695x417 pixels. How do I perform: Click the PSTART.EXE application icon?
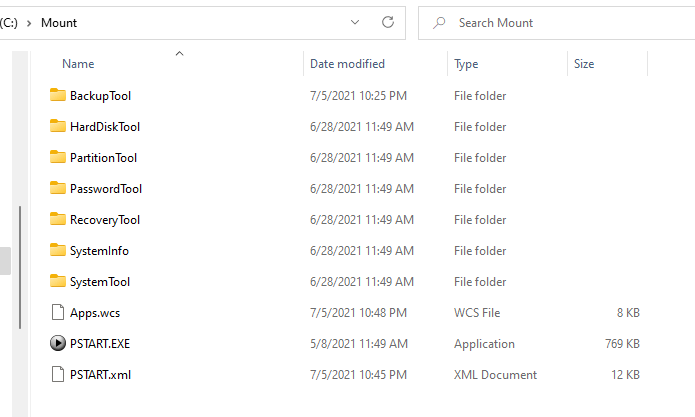58,343
